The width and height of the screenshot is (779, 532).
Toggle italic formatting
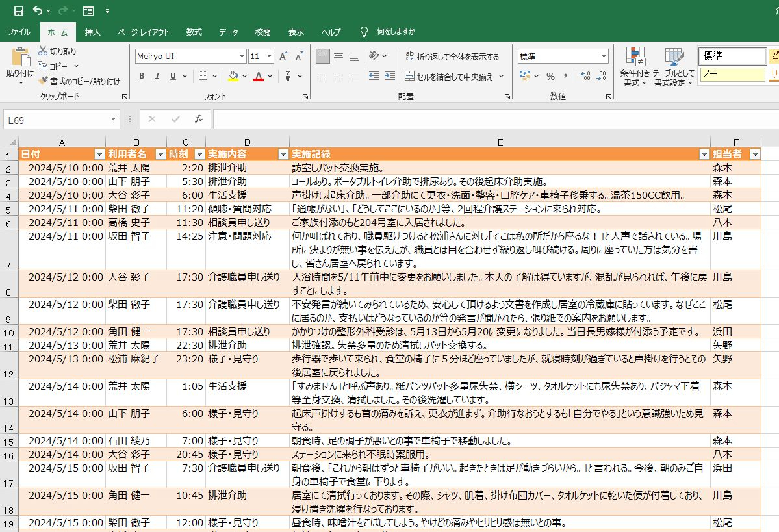pyautogui.click(x=157, y=76)
